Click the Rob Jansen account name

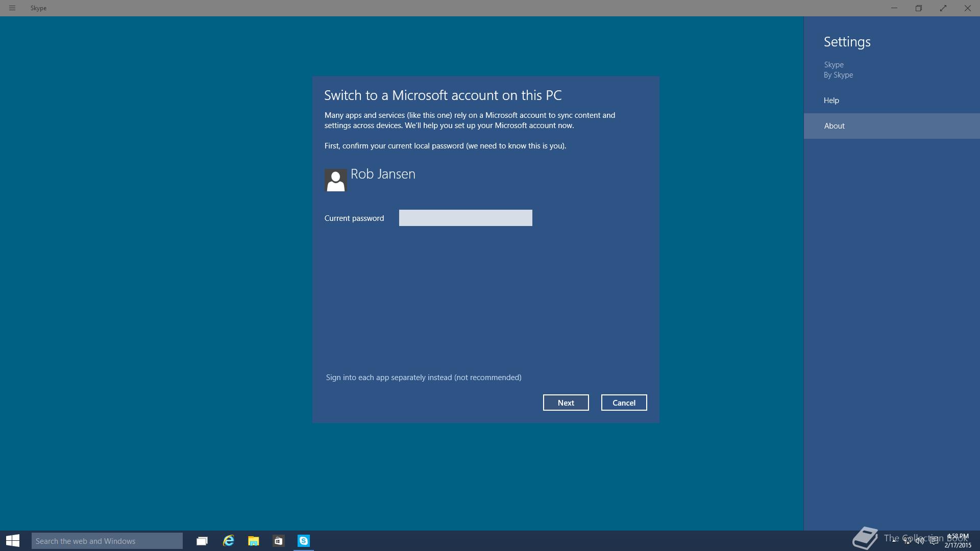point(383,174)
